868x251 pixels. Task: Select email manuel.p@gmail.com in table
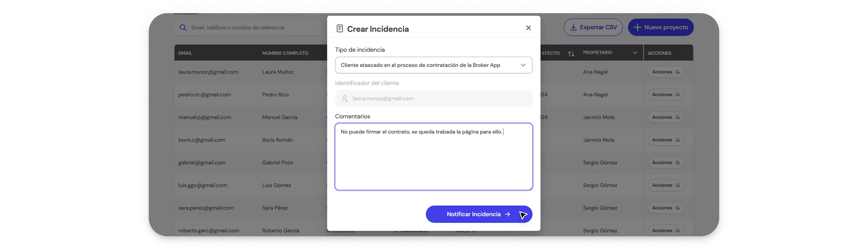[x=205, y=117]
